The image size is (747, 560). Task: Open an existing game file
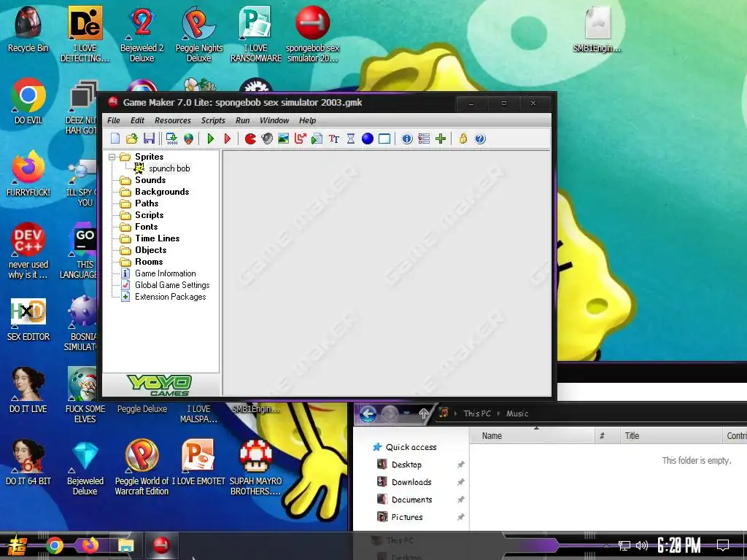pyautogui.click(x=132, y=139)
